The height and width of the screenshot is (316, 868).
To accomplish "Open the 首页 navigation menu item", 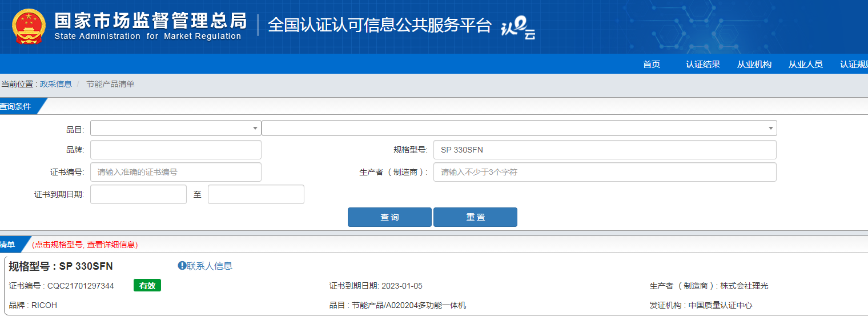I will [x=652, y=65].
